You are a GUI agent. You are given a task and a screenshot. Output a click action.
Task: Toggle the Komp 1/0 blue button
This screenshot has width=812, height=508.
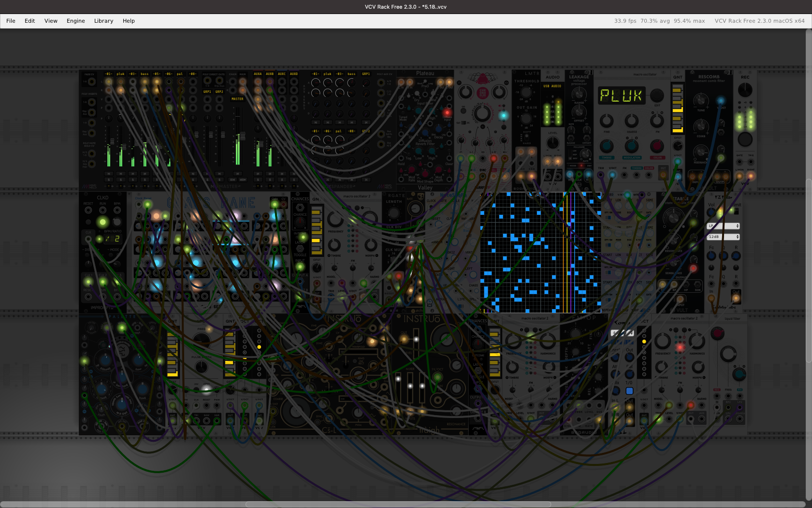coord(629,391)
